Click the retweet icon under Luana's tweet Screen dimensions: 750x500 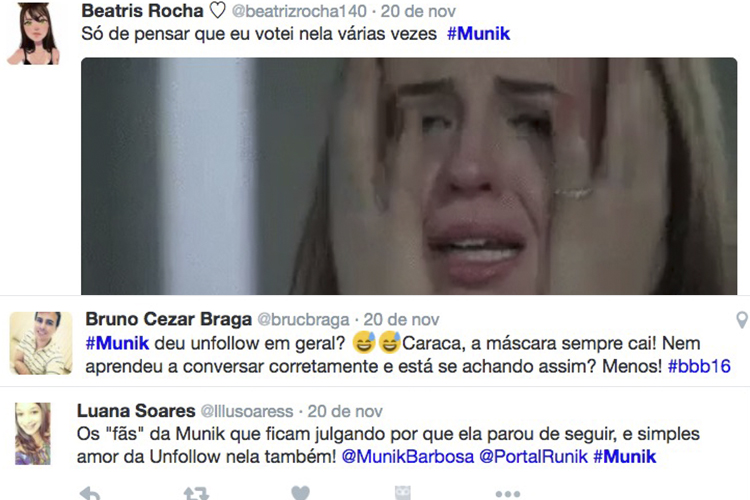click(x=196, y=493)
